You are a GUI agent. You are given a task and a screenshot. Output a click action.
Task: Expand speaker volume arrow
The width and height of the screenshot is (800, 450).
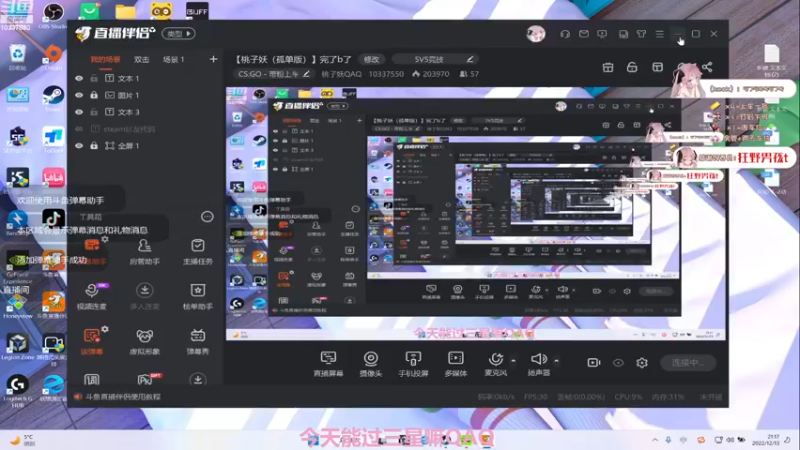tap(557, 361)
